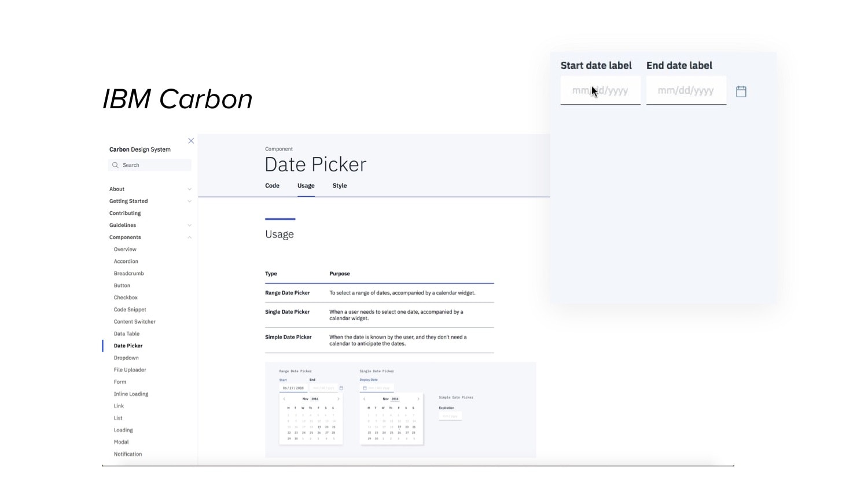
Task: Click the 'Range Date Picker' table cell
Action: click(x=288, y=293)
